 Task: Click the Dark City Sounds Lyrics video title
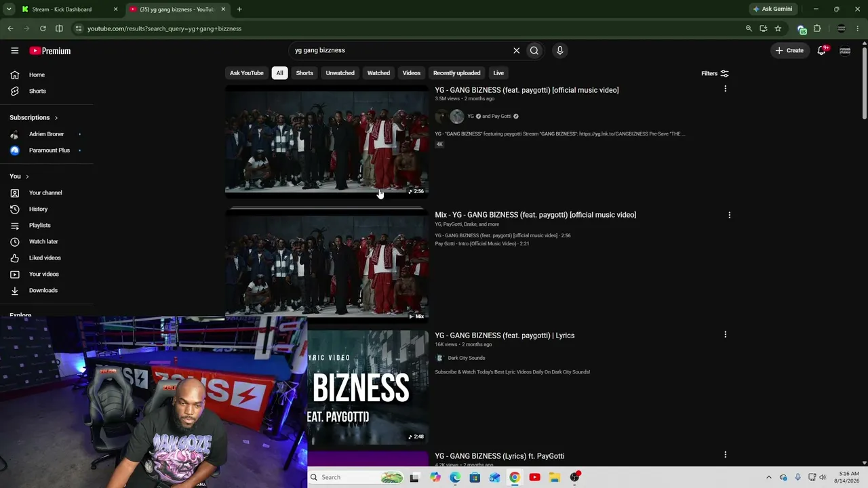pos(505,335)
